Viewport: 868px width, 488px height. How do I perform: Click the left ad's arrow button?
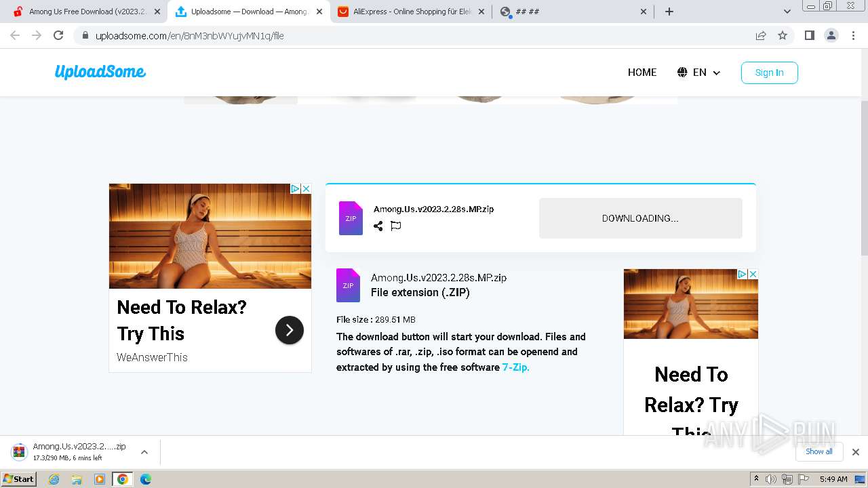point(290,330)
